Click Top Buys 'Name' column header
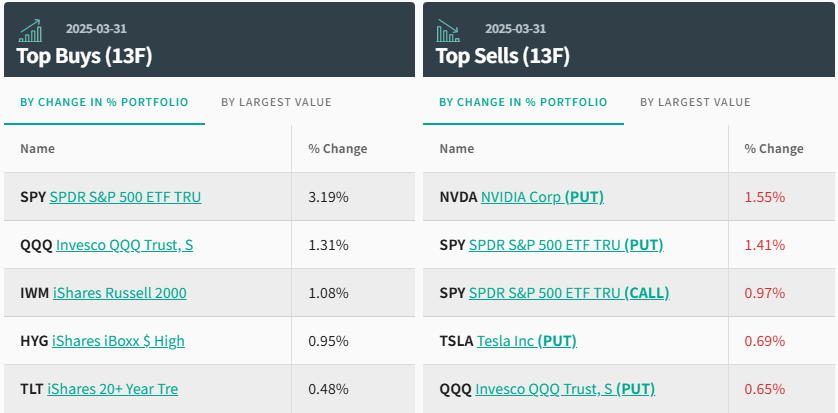This screenshot has width=838, height=413. pyautogui.click(x=37, y=149)
